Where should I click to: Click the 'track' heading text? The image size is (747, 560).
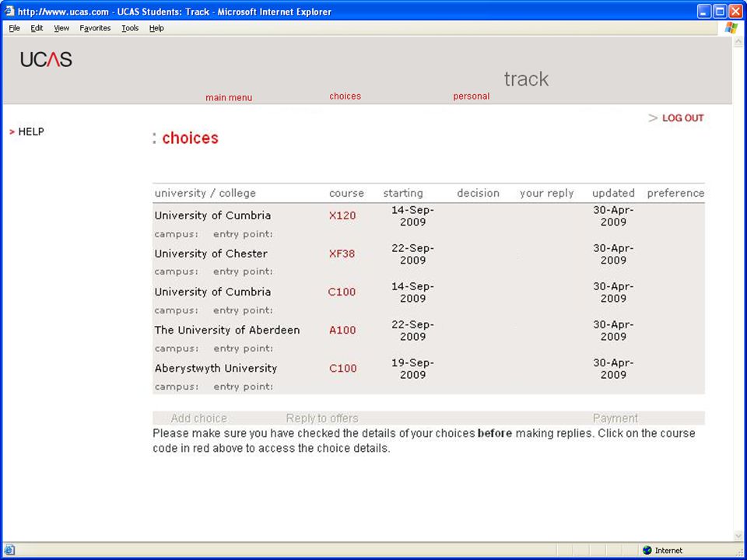[x=527, y=79]
